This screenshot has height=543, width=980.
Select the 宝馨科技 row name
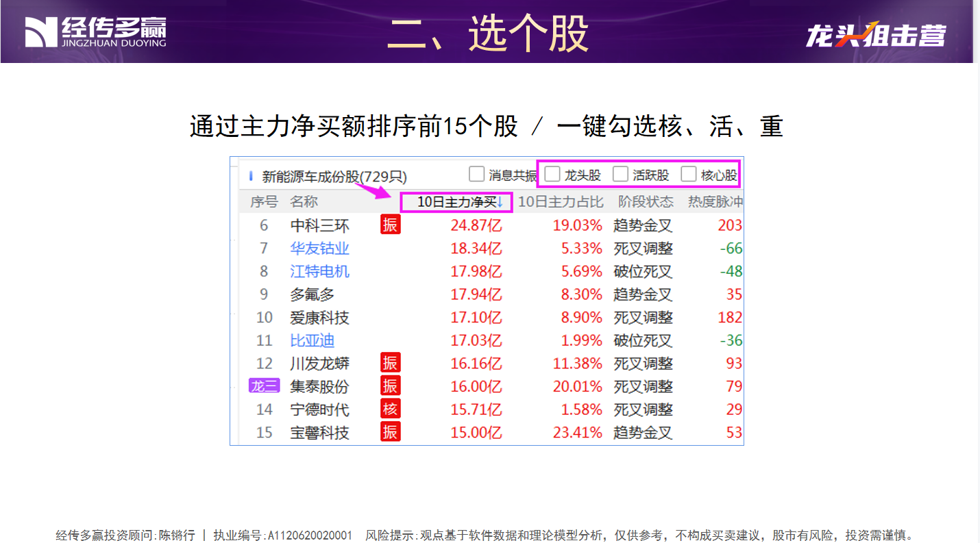tap(319, 433)
